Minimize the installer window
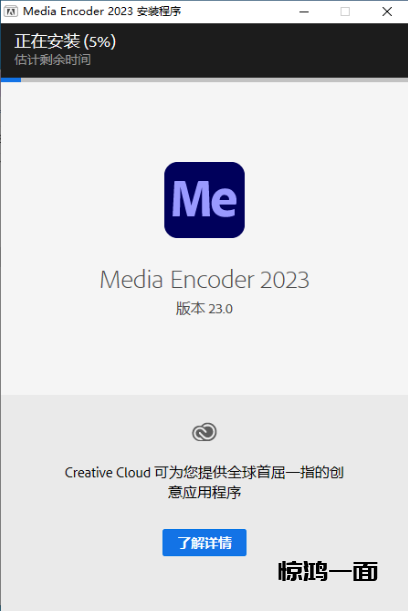 click(304, 12)
